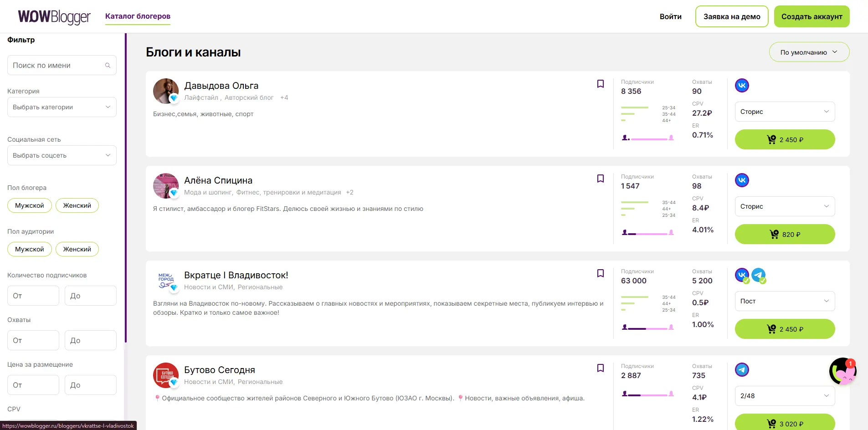The width and height of the screenshot is (868, 430).
Task: Click the Создать аккаунт button
Action: 812,17
